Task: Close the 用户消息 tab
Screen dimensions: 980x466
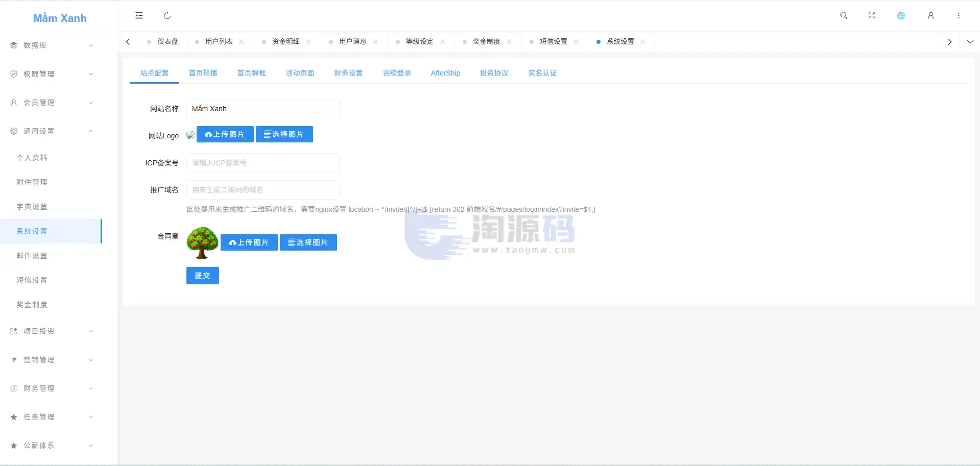Action: click(x=375, y=42)
